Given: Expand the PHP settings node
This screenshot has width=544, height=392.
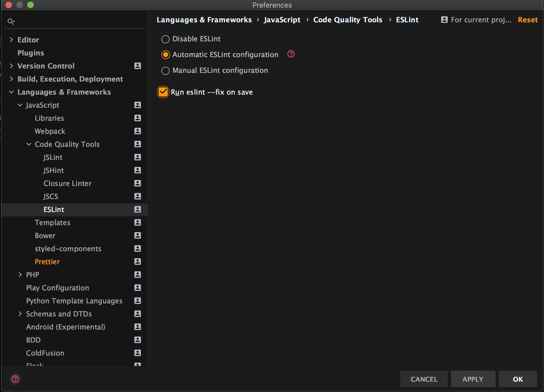Looking at the screenshot, I should (x=20, y=275).
